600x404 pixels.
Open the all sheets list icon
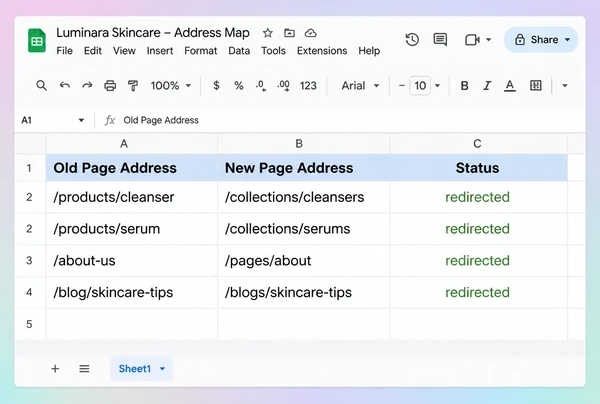coord(84,369)
